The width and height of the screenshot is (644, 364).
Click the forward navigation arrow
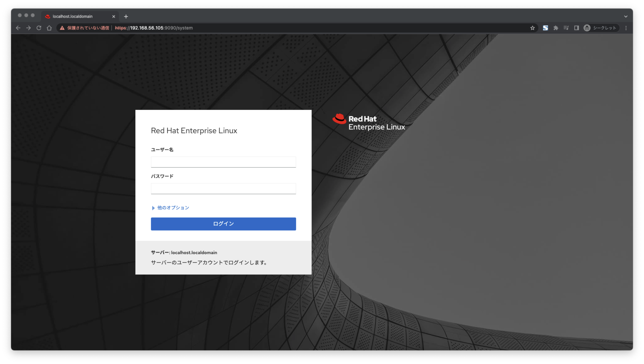click(x=29, y=28)
